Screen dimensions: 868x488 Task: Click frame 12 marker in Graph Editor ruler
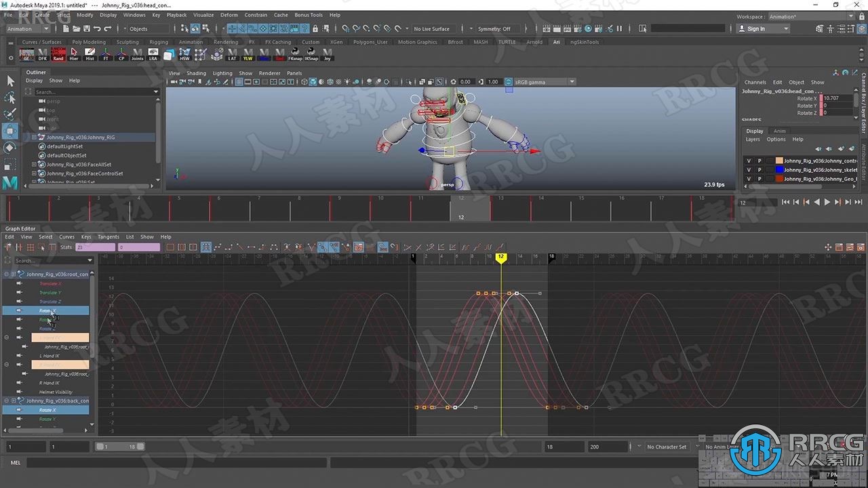(500, 257)
